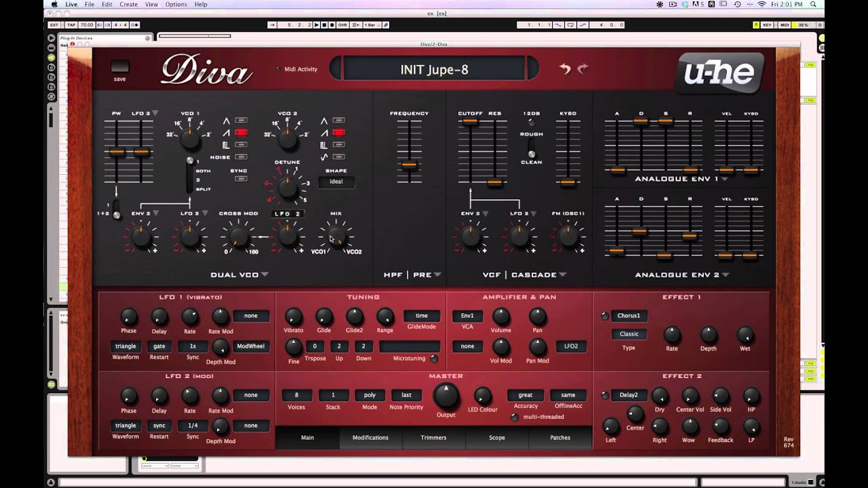Click the master Output knob
Viewport: 868px width, 488px height.
coord(446,396)
